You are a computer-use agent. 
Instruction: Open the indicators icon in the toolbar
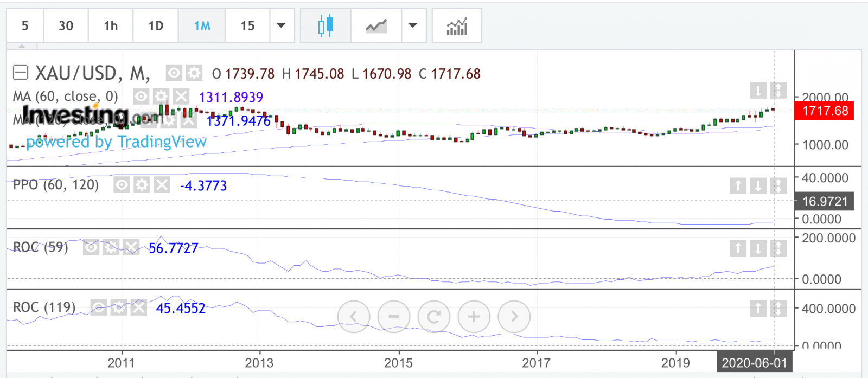(x=457, y=25)
